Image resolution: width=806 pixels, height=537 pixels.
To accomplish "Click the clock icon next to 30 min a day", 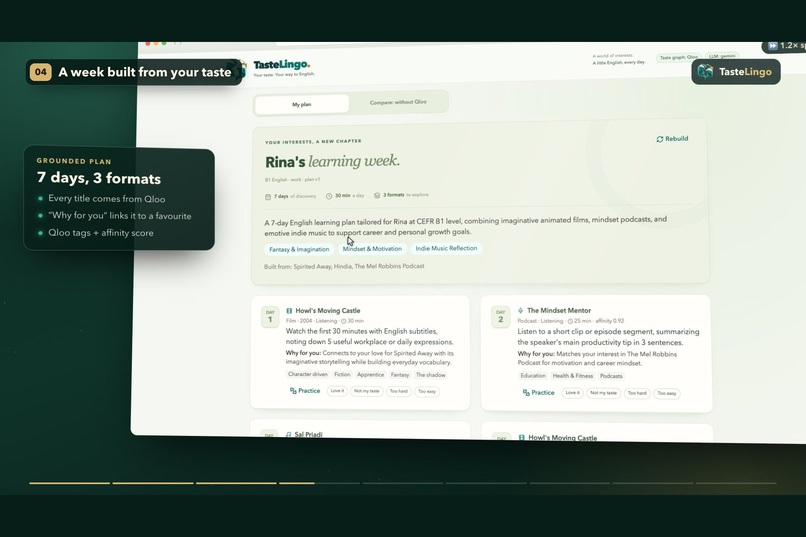I will 329,196.
